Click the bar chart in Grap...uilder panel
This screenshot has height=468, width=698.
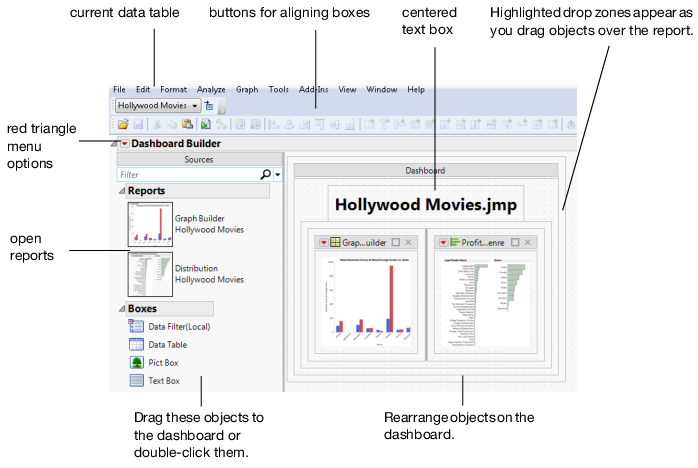pos(366,302)
